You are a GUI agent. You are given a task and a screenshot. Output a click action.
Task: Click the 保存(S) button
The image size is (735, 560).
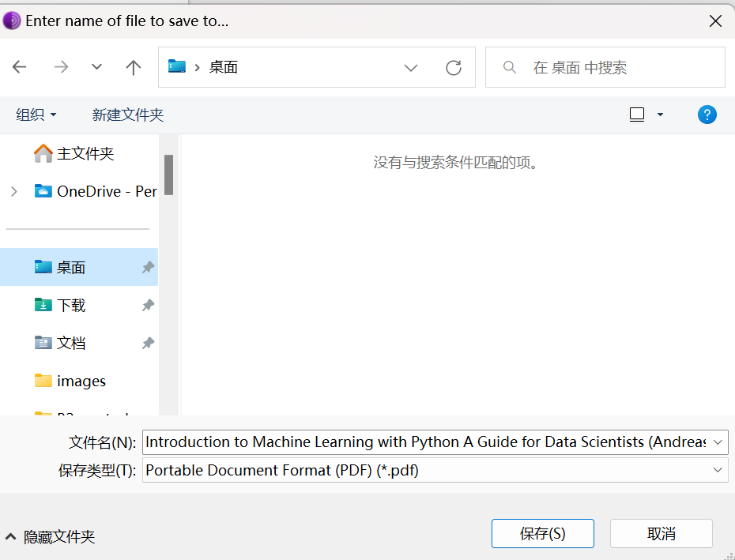[542, 533]
